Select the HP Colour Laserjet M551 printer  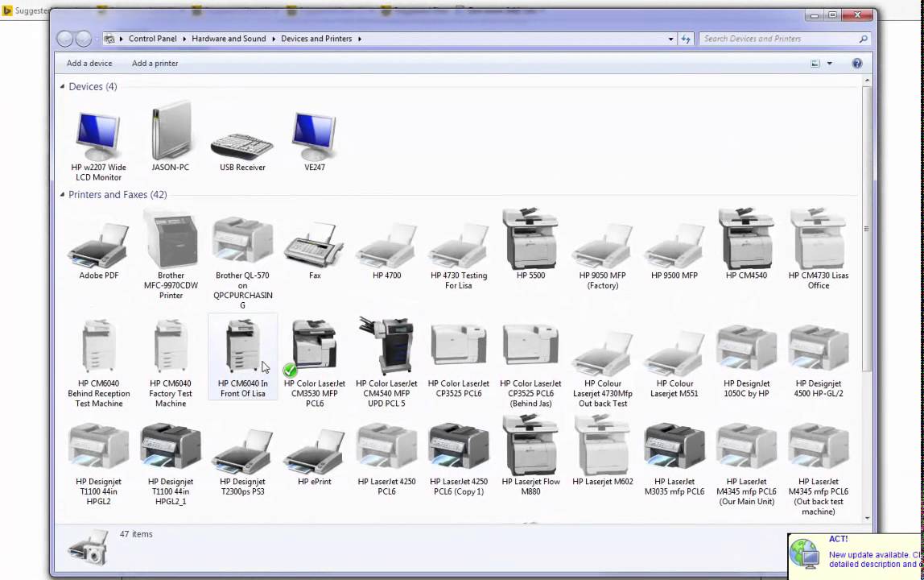pyautogui.click(x=674, y=362)
